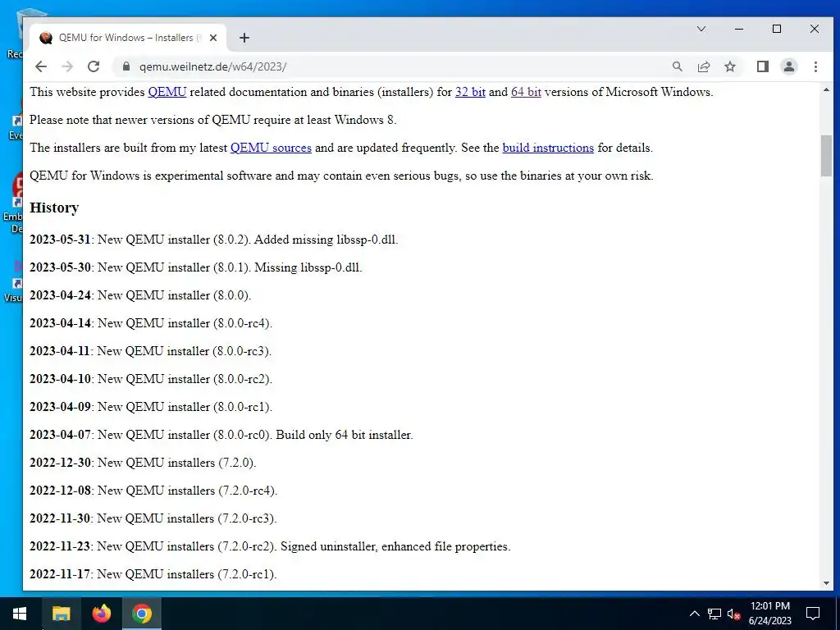Launch Firefox from the taskbar
The image size is (840, 630).
pyautogui.click(x=101, y=614)
